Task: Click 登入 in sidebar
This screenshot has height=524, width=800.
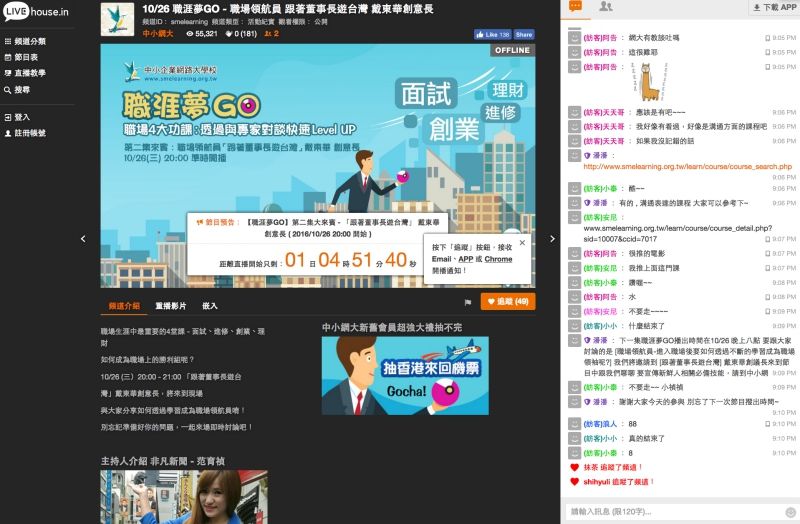Action: click(x=17, y=117)
